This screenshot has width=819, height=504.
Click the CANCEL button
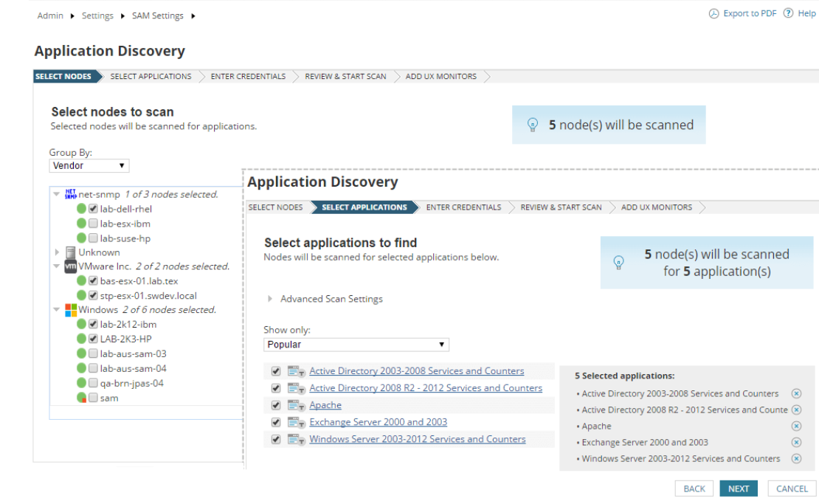[792, 489]
